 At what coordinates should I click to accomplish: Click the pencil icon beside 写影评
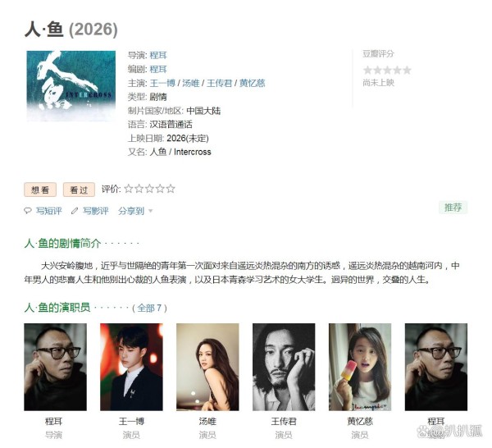[x=75, y=211]
